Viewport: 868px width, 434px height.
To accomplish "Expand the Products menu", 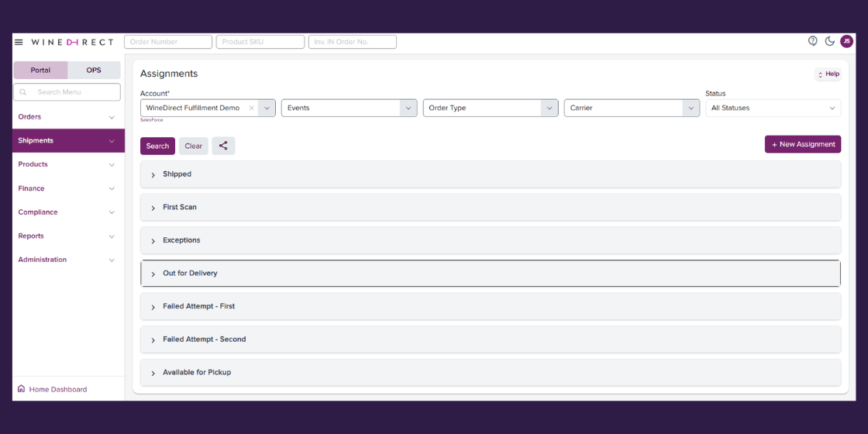I will 67,164.
